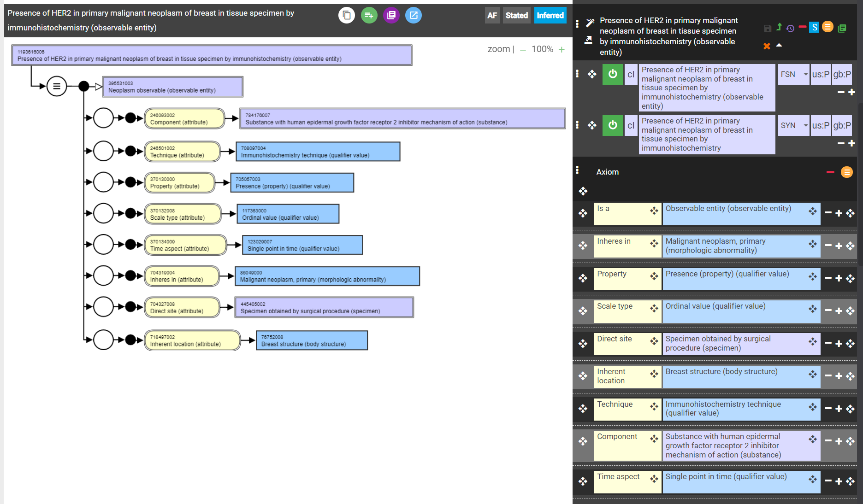Toggle us:P acceptability on the SYN row
This screenshot has width=863, height=504.
tap(821, 125)
